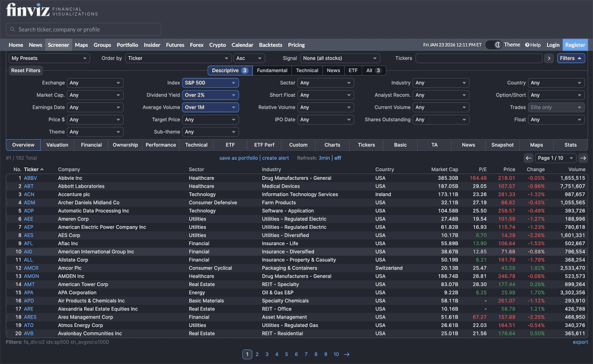
Task: Open the Industry filter dropdown
Action: (441, 83)
